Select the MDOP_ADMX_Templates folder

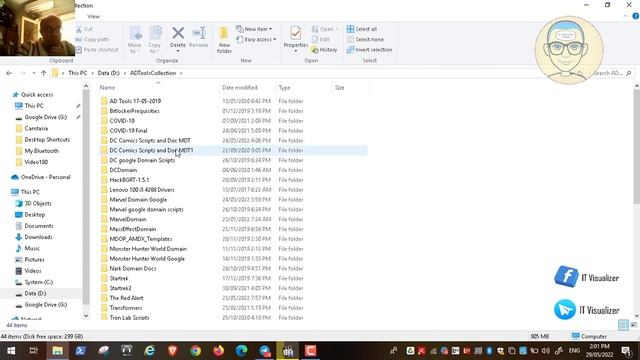141,239
